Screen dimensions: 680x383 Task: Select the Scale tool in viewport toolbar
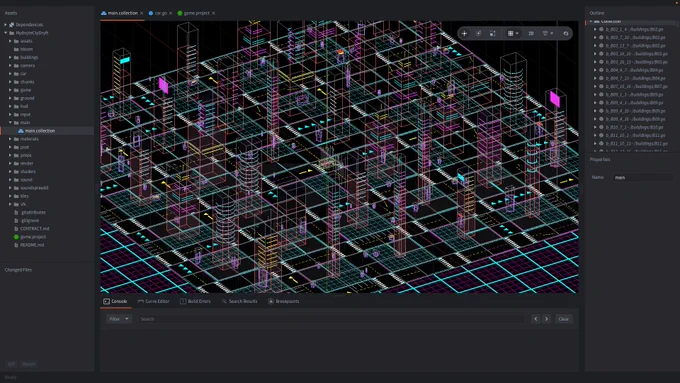coord(493,33)
